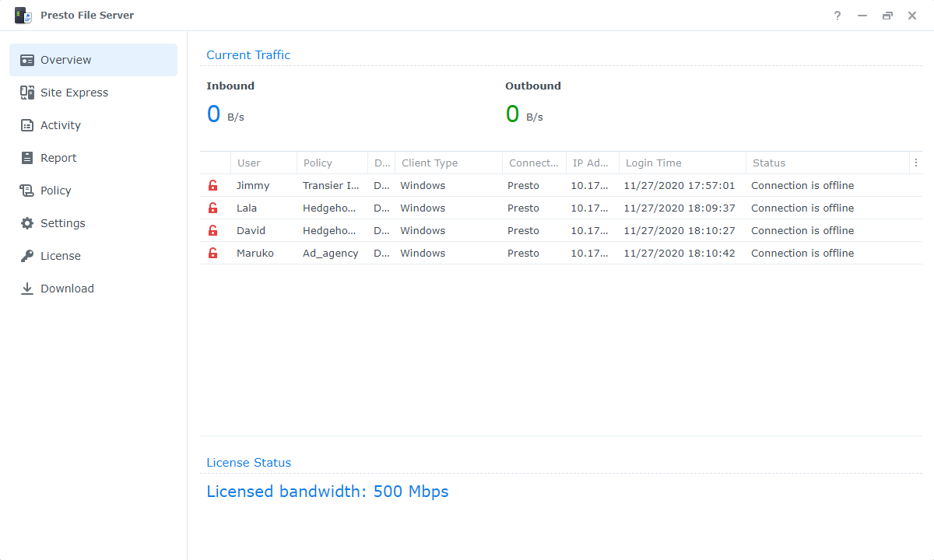
Task: Select the Site Express sidebar icon
Action: (26, 92)
